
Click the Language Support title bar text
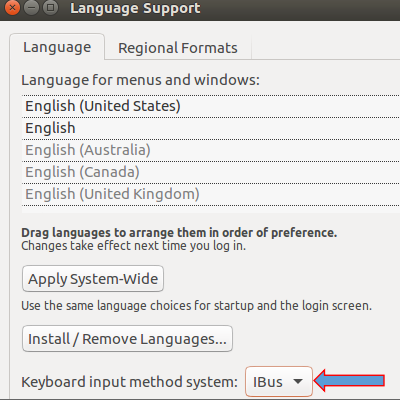pos(135,8)
